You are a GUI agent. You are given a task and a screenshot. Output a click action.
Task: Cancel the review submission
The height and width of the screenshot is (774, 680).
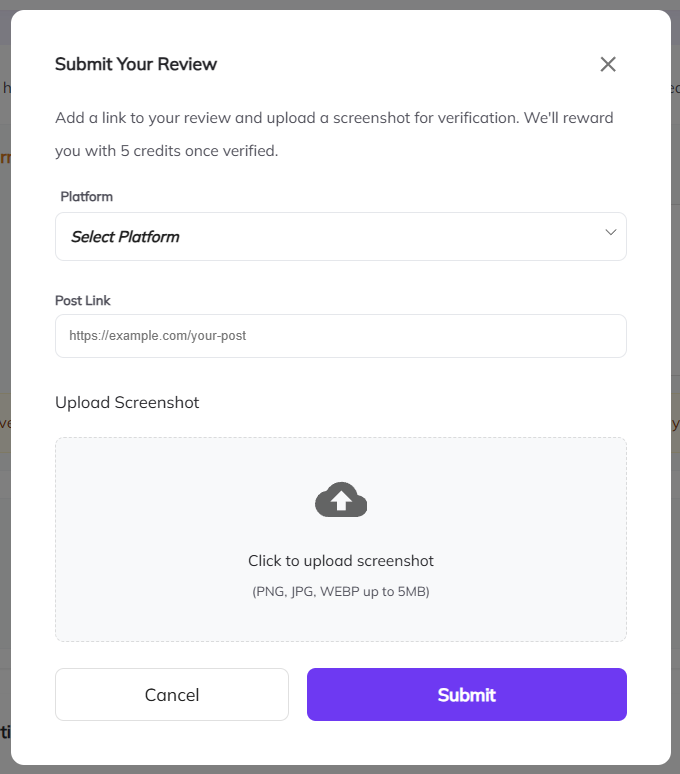click(172, 695)
